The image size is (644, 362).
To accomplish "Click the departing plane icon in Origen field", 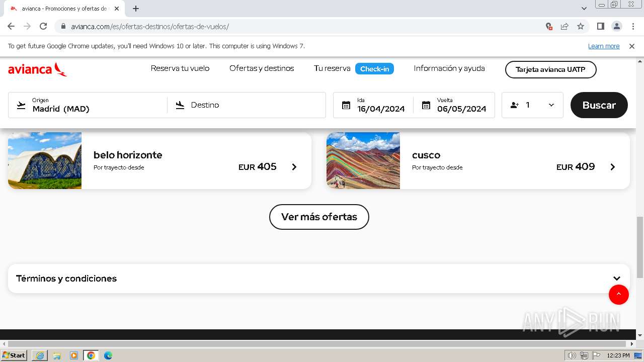I will (21, 105).
